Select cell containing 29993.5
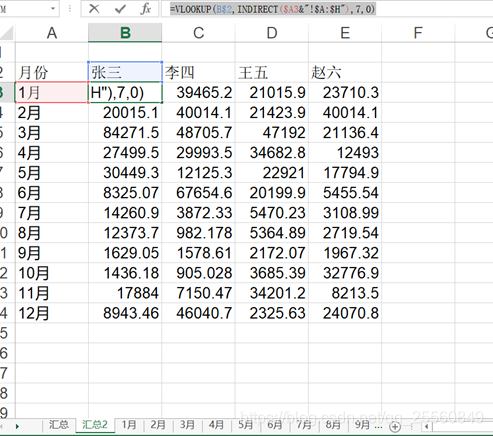493x436 pixels. [x=199, y=153]
